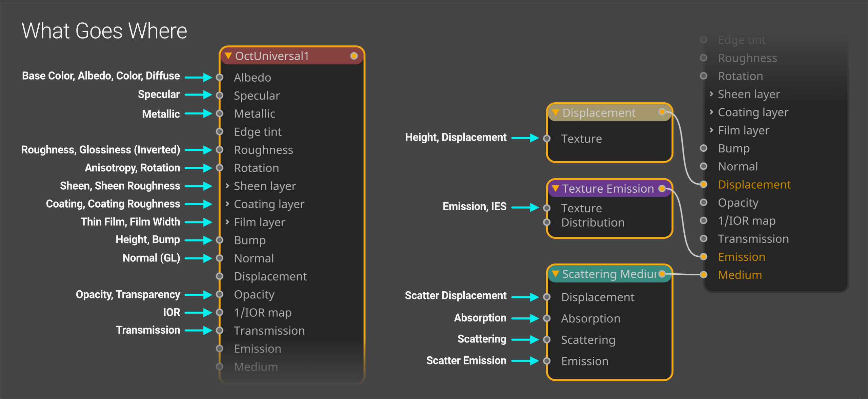Click the 'Emission, IES' label

(475, 206)
